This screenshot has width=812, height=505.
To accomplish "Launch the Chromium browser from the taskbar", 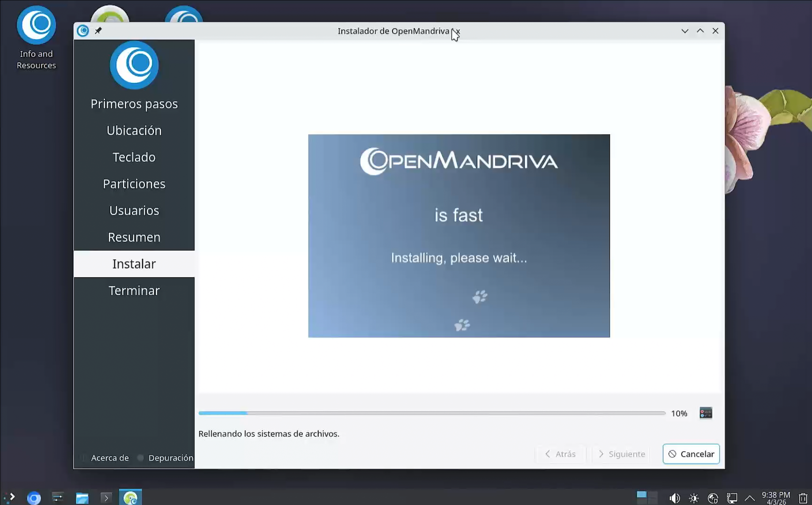I will 34,498.
